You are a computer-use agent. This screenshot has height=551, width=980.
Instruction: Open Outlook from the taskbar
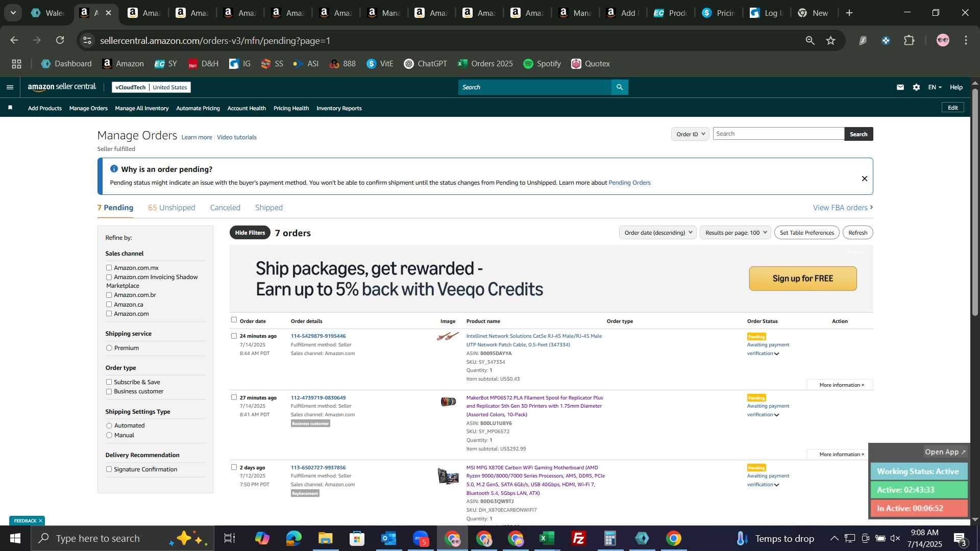click(x=389, y=538)
